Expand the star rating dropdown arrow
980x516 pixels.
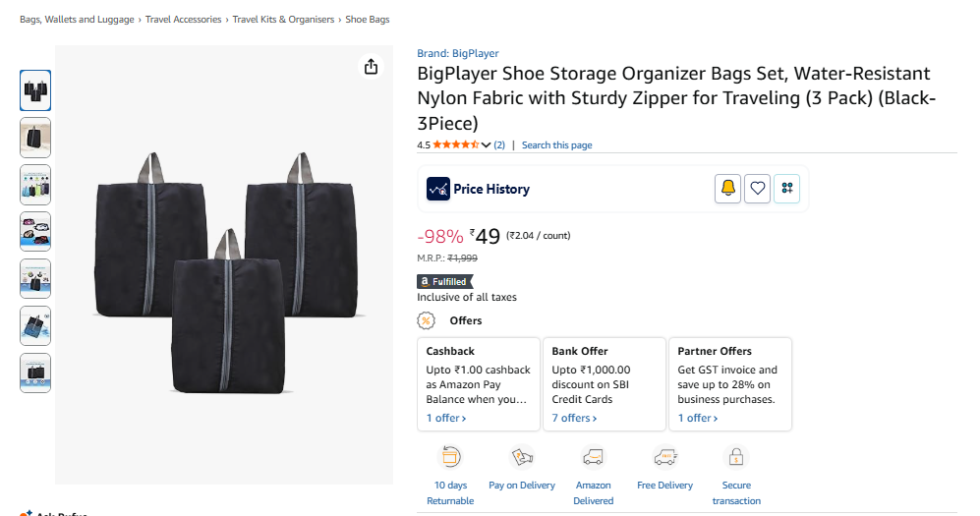tap(486, 145)
